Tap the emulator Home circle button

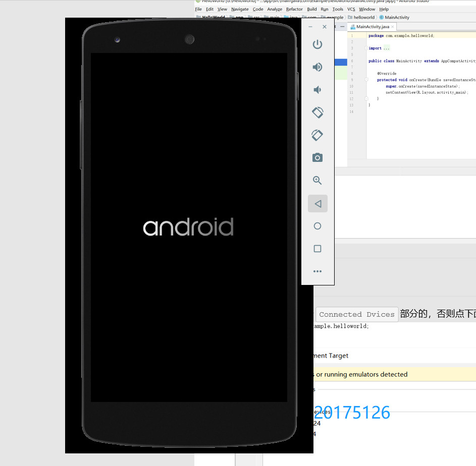point(317,226)
